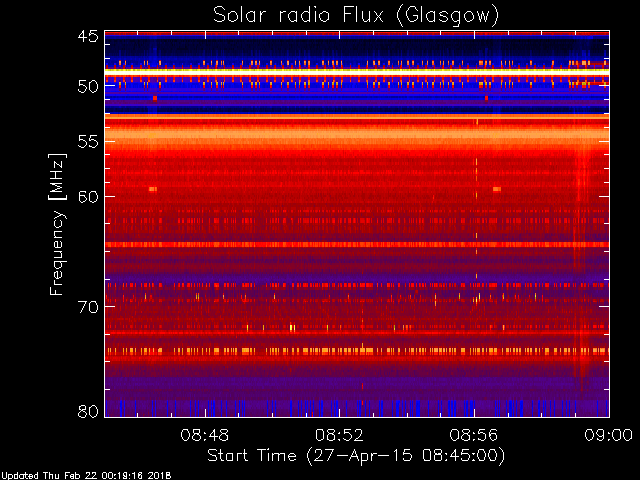Click the bright orange band near 54 MHz
Image resolution: width=640 pixels, height=480 pixels.
click(x=357, y=134)
